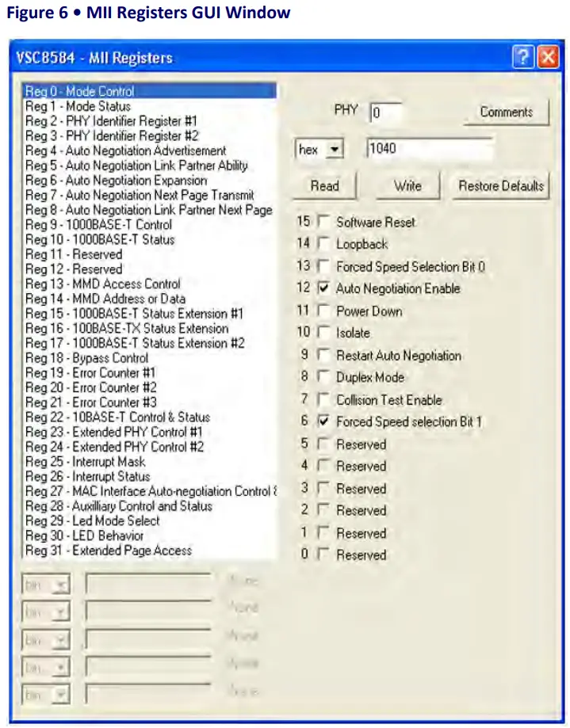Viewport: 570px width, 728px height.
Task: Select Reg 12 - Reserved
Action: [150, 269]
